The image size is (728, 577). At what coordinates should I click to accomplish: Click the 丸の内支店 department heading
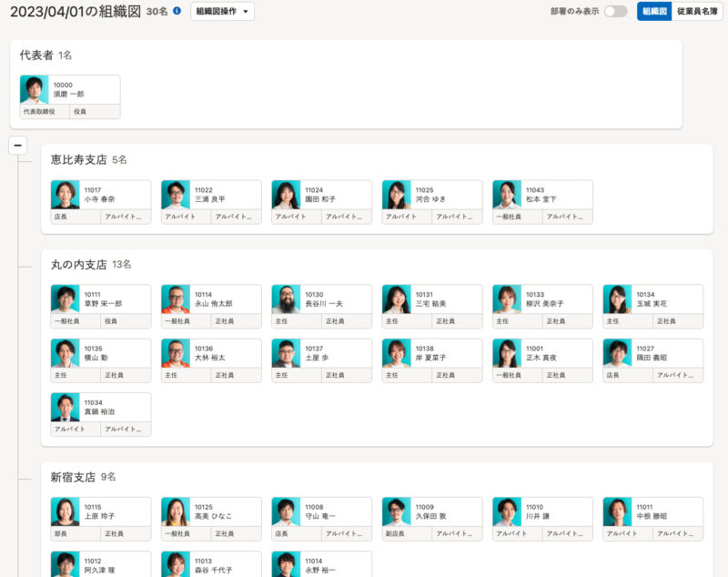coord(78,264)
